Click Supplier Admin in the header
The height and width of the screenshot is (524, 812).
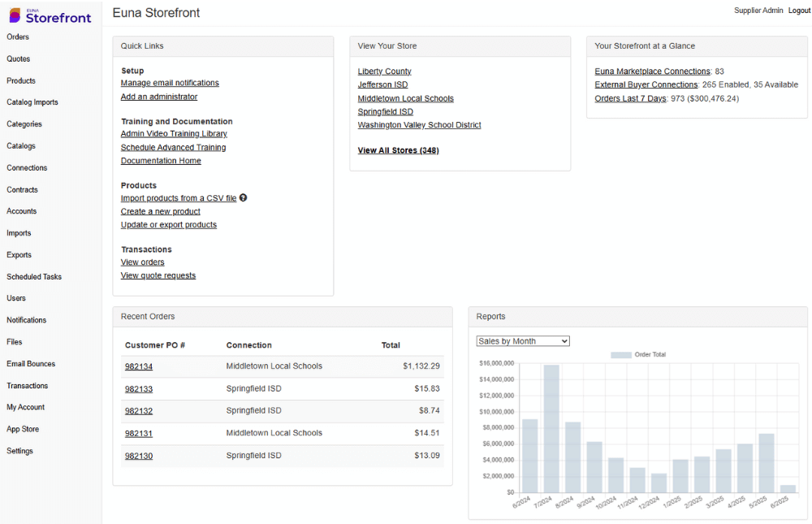[758, 11]
